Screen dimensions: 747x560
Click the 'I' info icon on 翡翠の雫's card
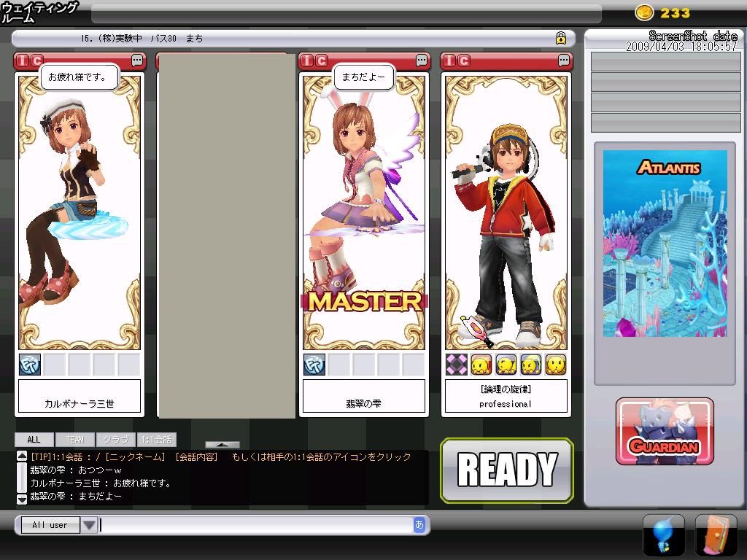click(308, 61)
